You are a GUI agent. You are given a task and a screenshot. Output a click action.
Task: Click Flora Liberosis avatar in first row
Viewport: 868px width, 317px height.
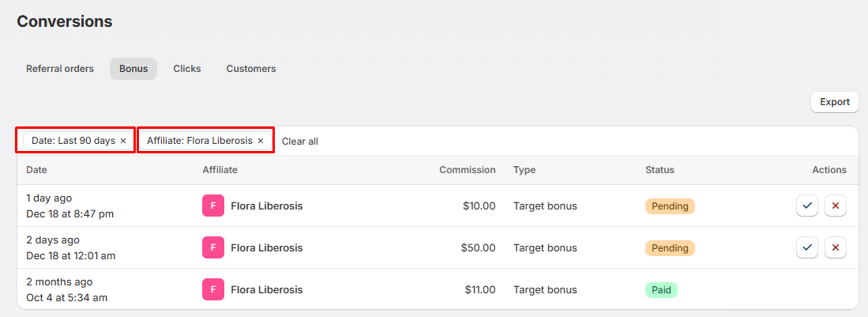pyautogui.click(x=212, y=206)
